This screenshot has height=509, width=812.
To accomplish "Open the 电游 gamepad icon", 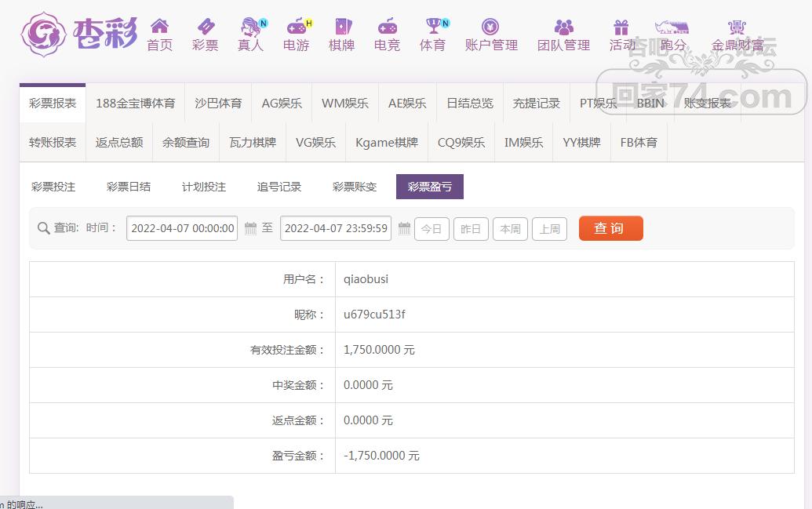I will click(x=297, y=27).
